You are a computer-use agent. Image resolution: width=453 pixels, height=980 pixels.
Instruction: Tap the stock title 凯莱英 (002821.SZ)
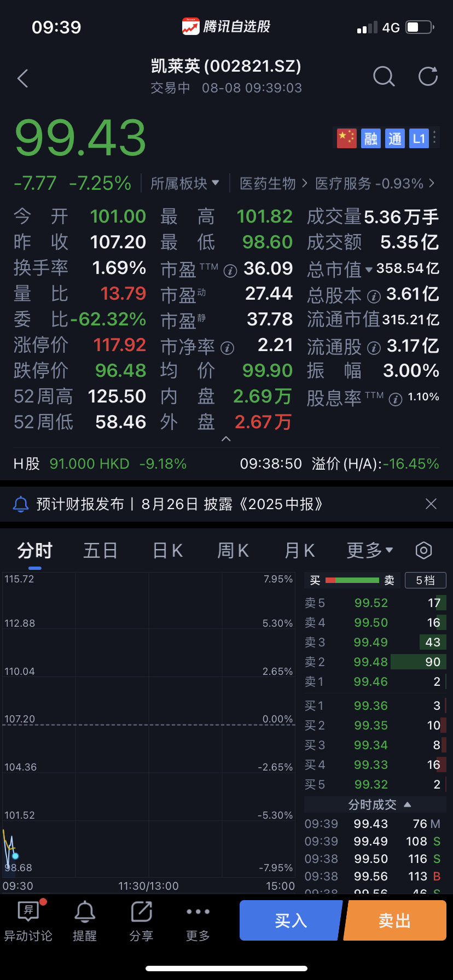tap(226, 66)
